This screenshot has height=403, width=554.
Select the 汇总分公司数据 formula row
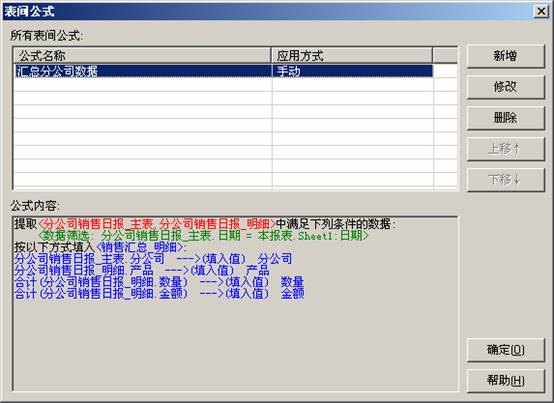[x=223, y=71]
